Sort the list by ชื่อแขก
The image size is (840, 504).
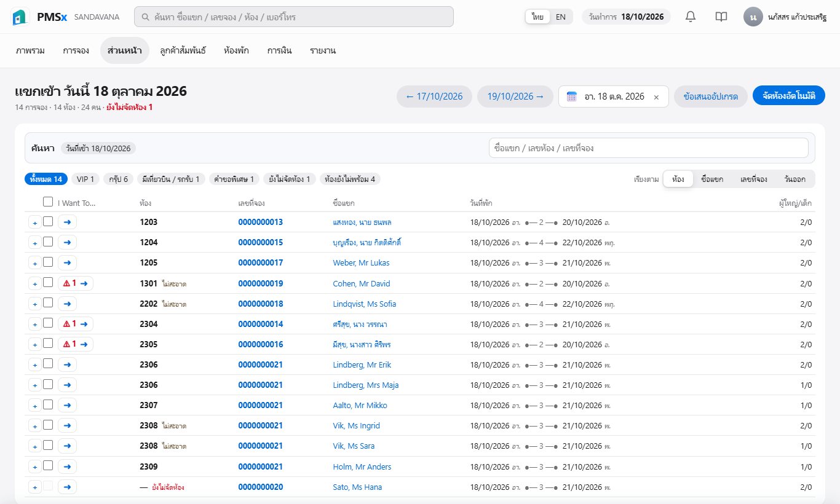[712, 179]
